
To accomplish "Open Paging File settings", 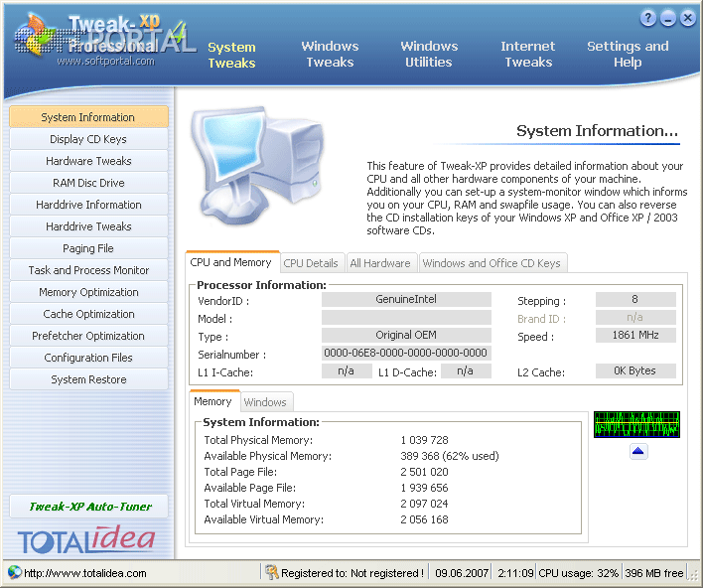I will click(88, 248).
